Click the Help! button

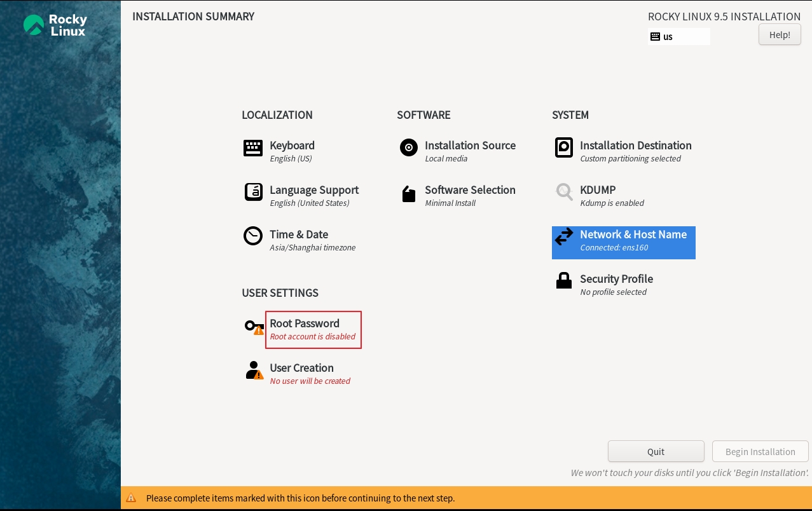780,35
